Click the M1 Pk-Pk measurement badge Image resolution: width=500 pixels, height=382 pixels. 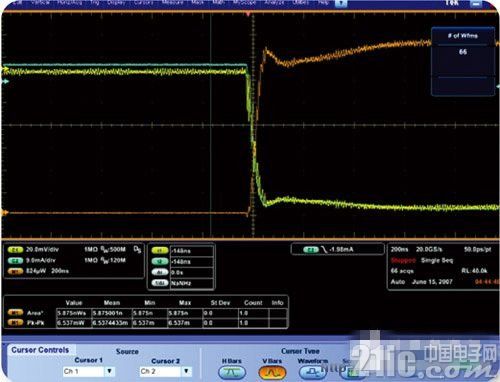(x=15, y=323)
